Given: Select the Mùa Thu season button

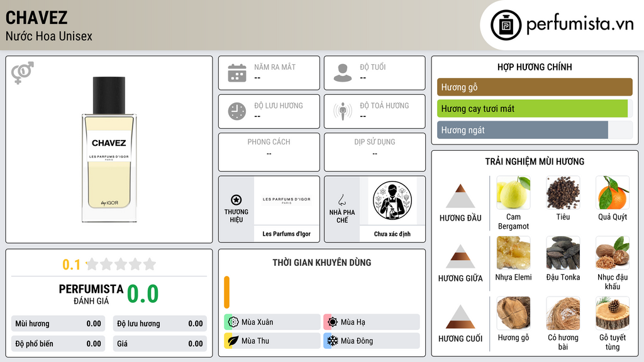Looking at the screenshot, I should [x=272, y=341].
